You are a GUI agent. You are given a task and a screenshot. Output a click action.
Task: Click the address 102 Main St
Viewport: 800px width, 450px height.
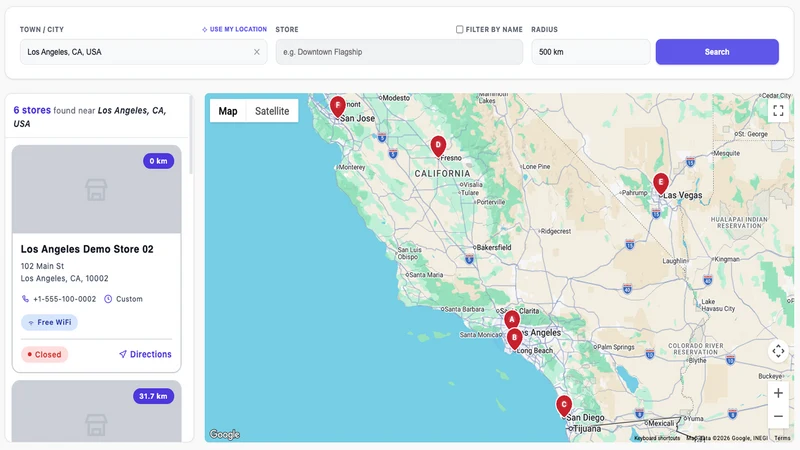tap(42, 266)
